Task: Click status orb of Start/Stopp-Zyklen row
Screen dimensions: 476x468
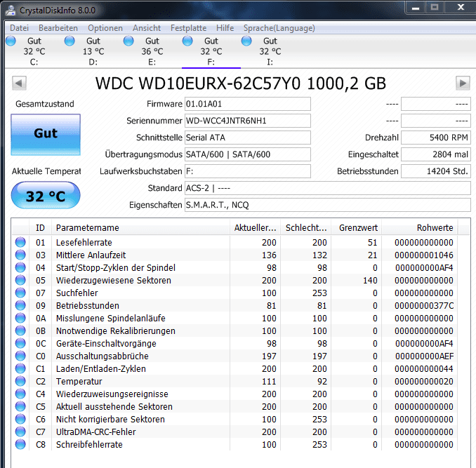Action: 20,267
